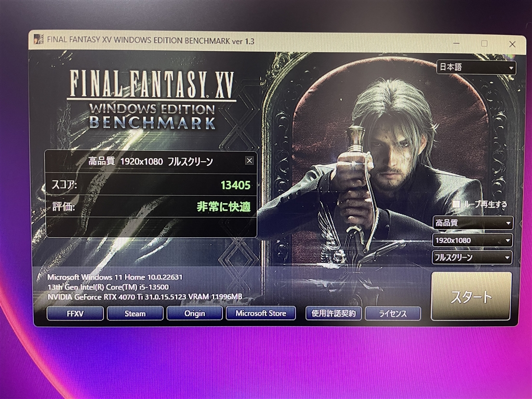Expand the 高品質 quality dropdown
Image resolution: width=532 pixels, height=399 pixels.
click(473, 223)
